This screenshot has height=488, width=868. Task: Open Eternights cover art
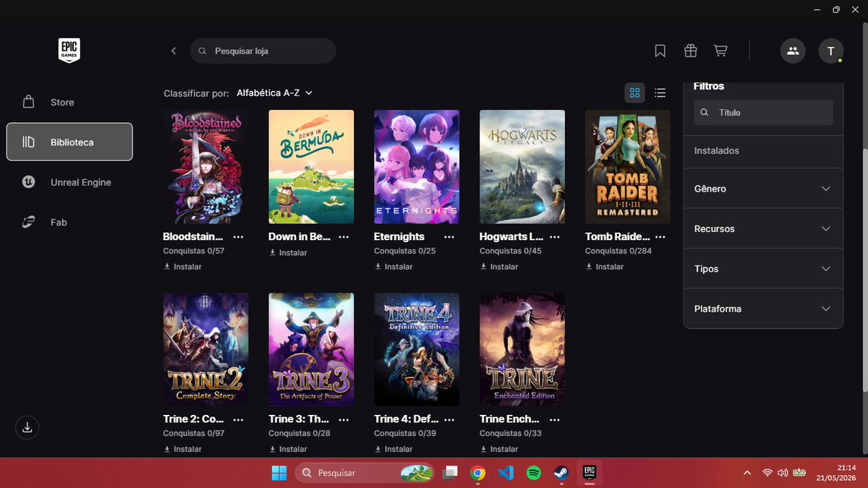(x=417, y=167)
